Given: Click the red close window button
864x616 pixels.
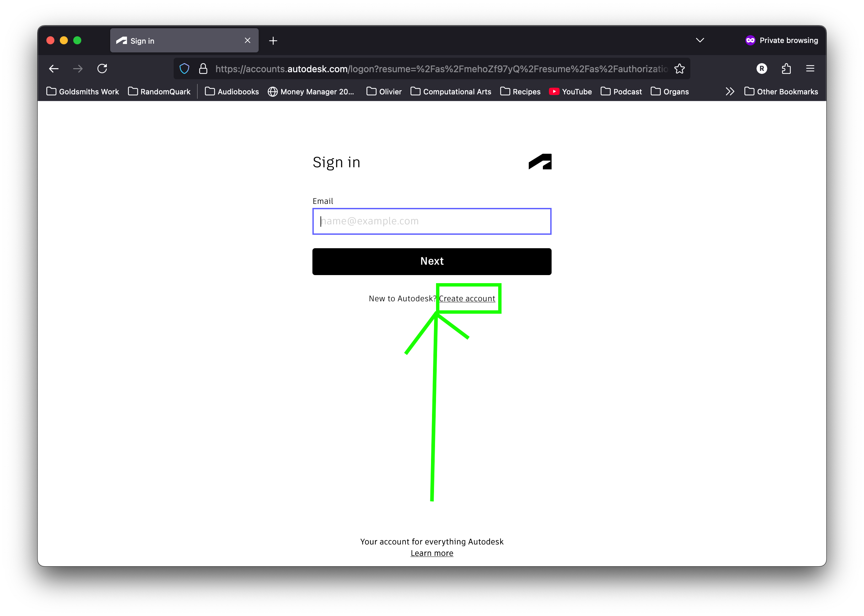Looking at the screenshot, I should (50, 40).
